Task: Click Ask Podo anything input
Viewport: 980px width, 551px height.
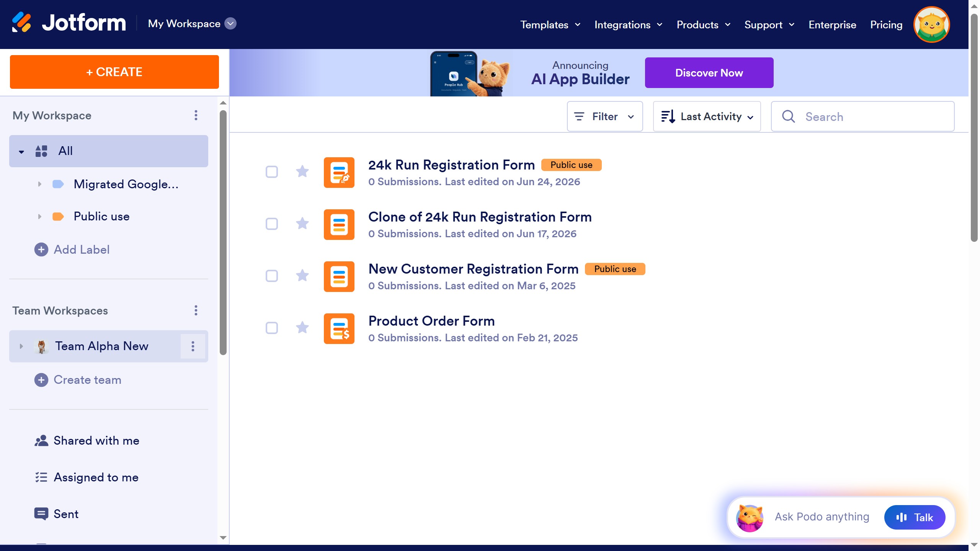Action: pos(822,517)
